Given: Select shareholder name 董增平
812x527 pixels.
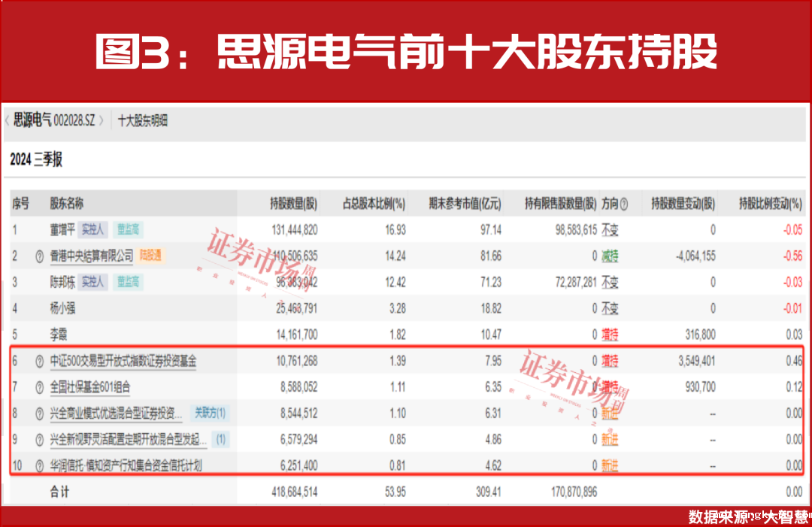Looking at the screenshot, I should [x=62, y=229].
